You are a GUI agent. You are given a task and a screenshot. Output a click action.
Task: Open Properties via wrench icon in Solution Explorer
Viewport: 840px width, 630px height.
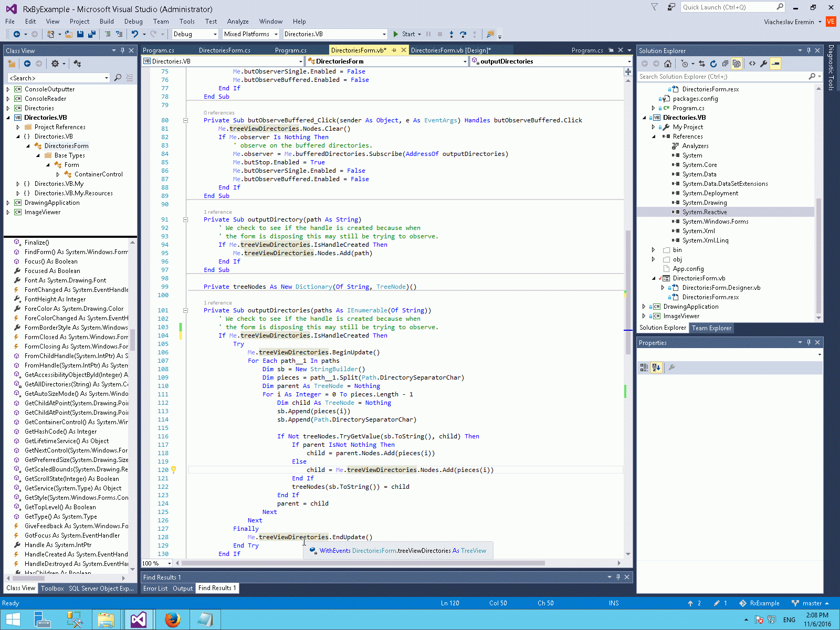pyautogui.click(x=763, y=64)
